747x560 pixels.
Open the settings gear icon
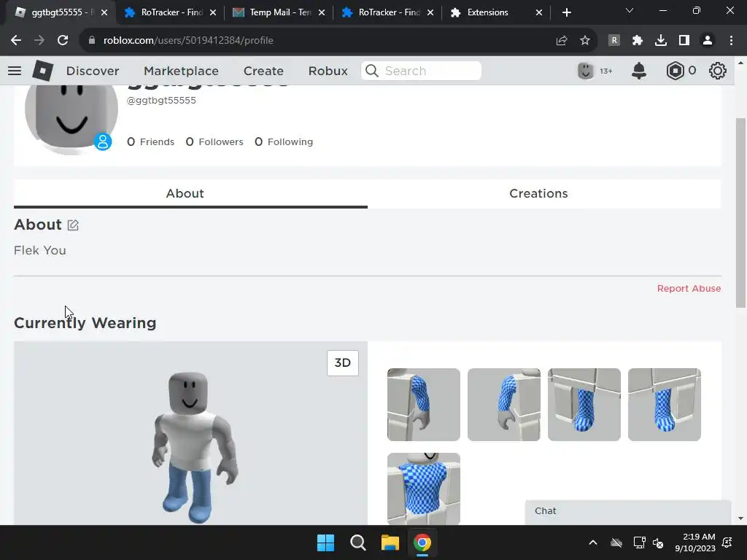(718, 71)
